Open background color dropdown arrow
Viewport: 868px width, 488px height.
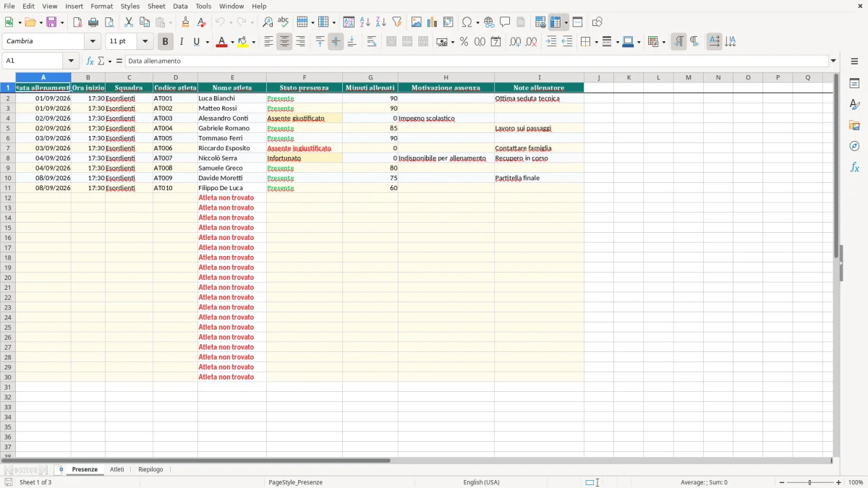pyautogui.click(x=253, y=42)
